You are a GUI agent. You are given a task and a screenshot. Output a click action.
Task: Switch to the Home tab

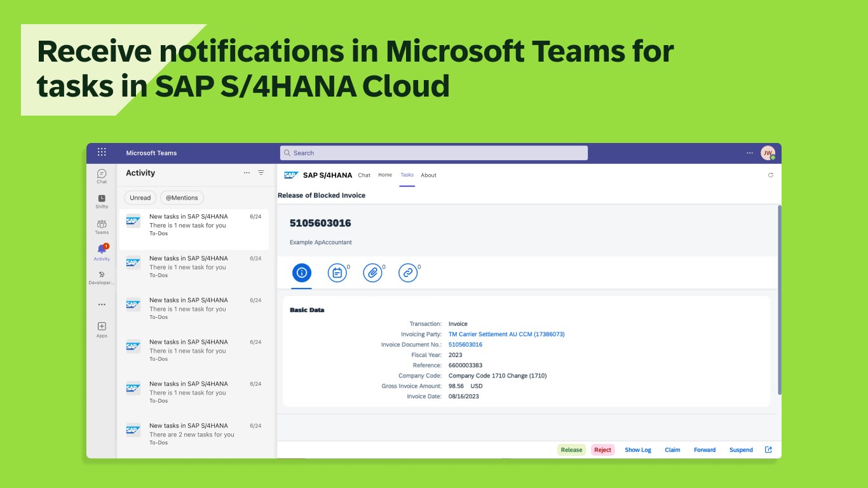[x=385, y=175]
